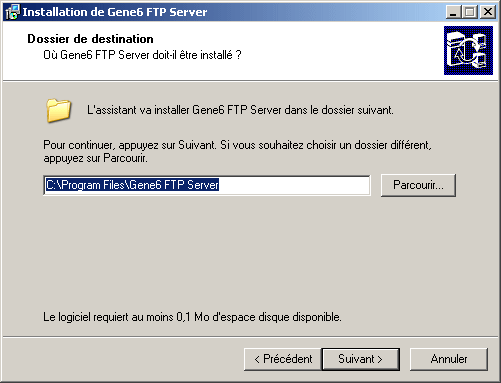The height and width of the screenshot is (383, 501).
Task: Click the title bar text Installation de Gene6 FTP Server
Action: [115, 12]
